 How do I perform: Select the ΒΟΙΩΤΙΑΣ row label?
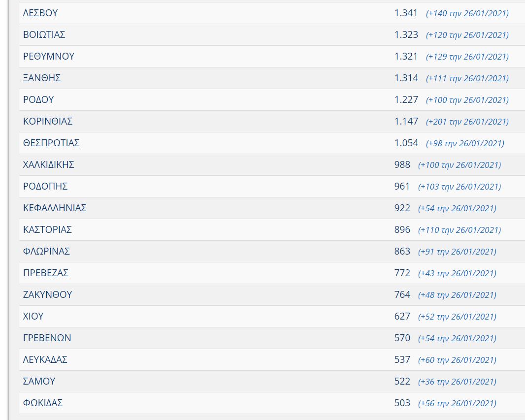tap(44, 35)
